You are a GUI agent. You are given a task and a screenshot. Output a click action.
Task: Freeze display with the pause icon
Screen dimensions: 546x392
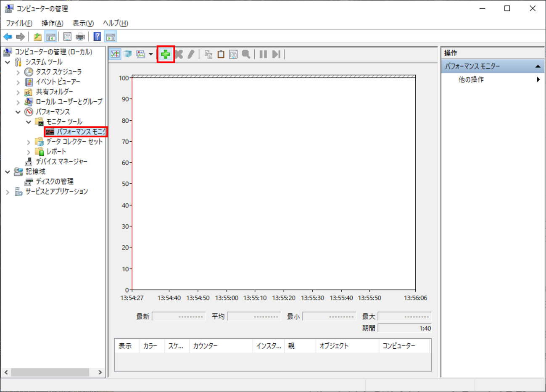coord(263,54)
